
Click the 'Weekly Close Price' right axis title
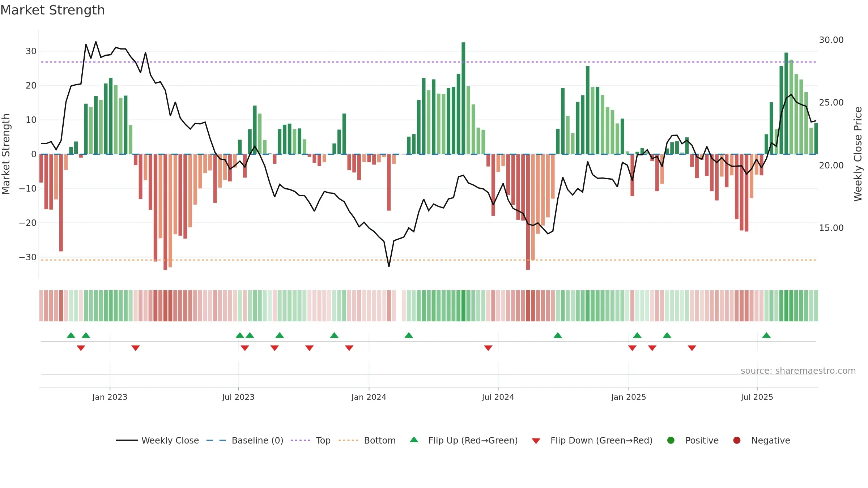coord(858,154)
